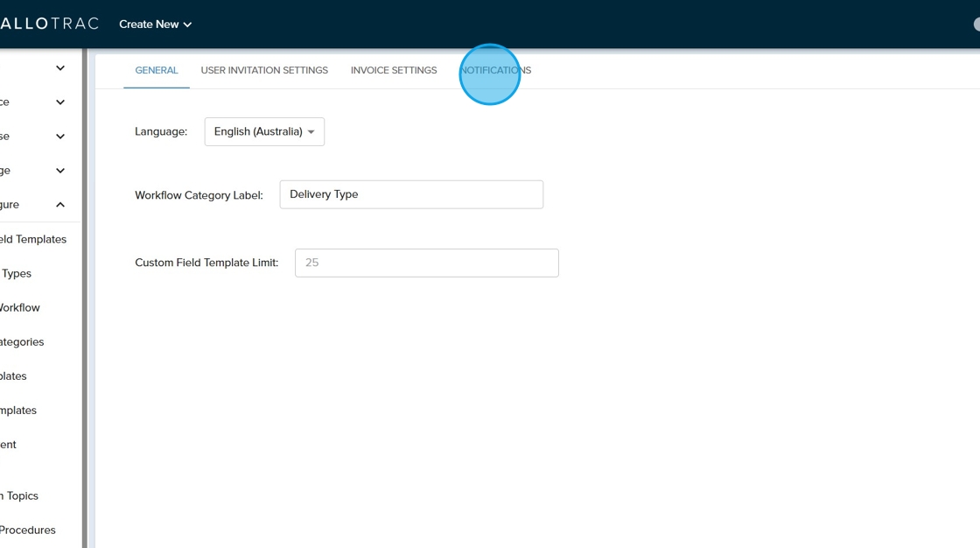Open the Language dropdown showing English (Australia)
The image size is (980, 548).
click(x=264, y=131)
